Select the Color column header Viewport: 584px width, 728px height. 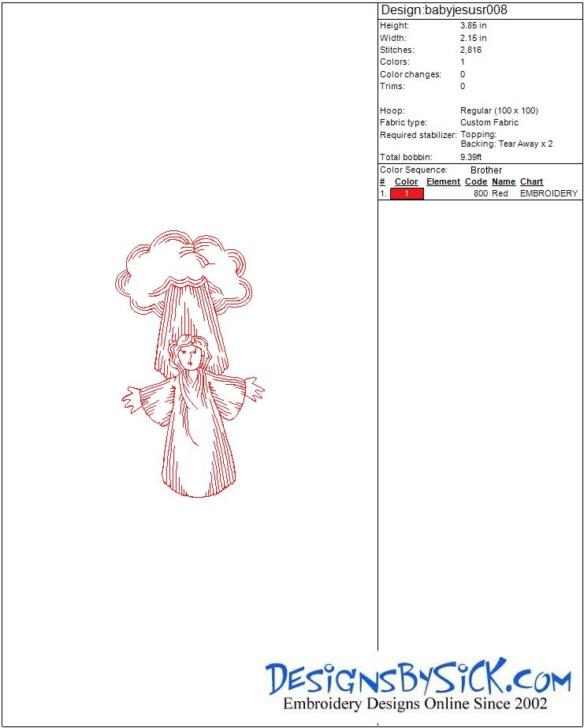pos(406,181)
